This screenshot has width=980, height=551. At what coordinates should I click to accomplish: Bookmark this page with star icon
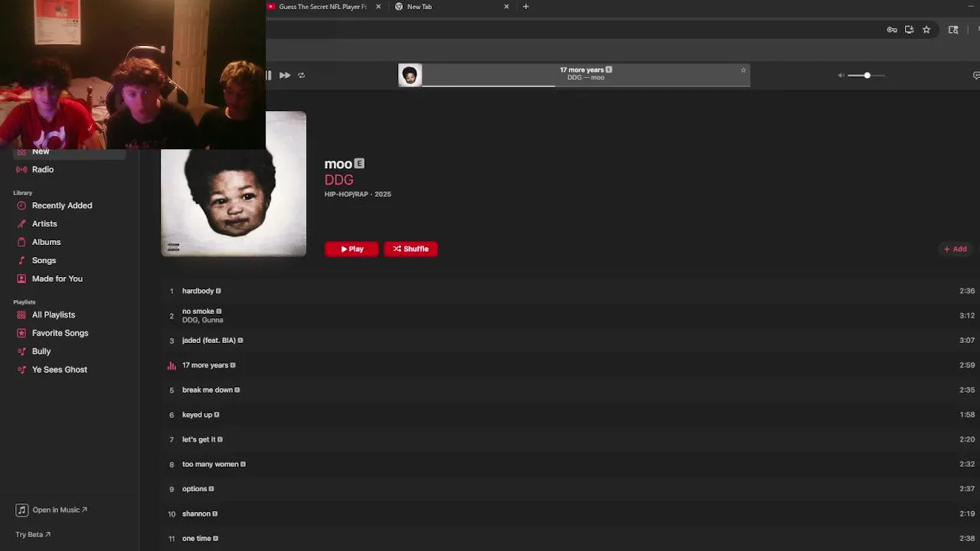click(x=926, y=30)
